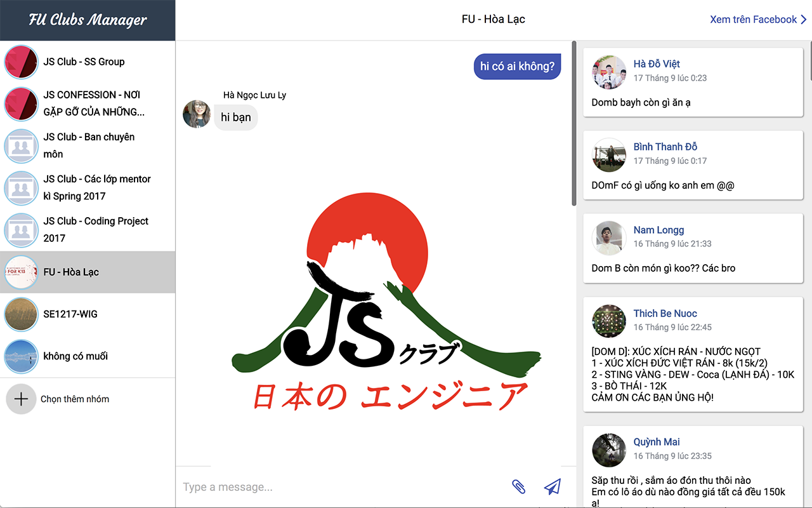The image size is (812, 508).
Task: Switch to JS Club - Các lớp mentor group
Action: tap(88, 187)
